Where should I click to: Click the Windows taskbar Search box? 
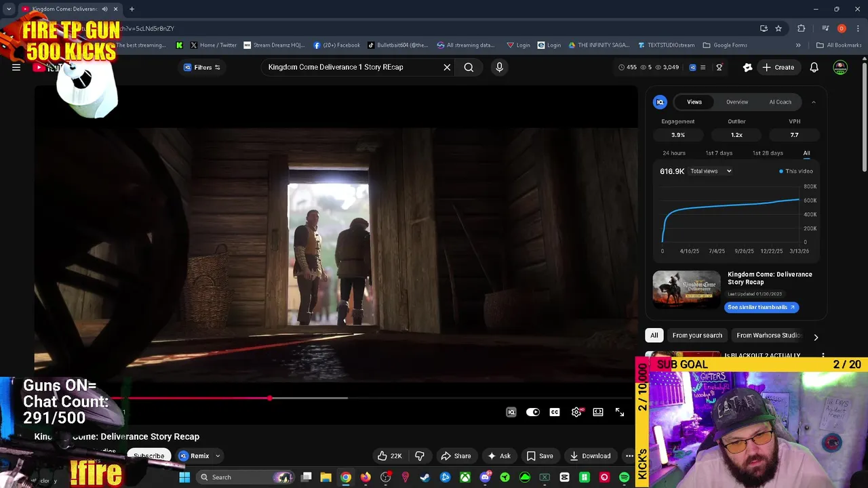click(245, 477)
